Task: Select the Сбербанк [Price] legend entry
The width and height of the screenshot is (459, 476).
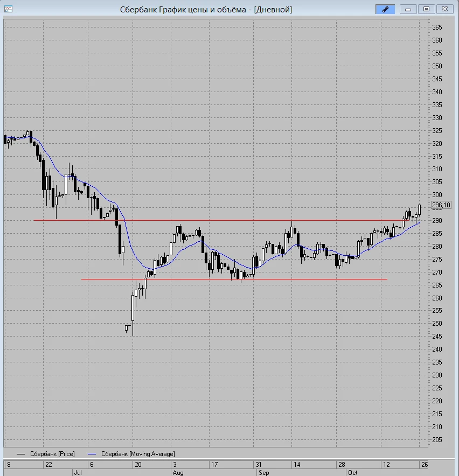Action: (x=46, y=454)
